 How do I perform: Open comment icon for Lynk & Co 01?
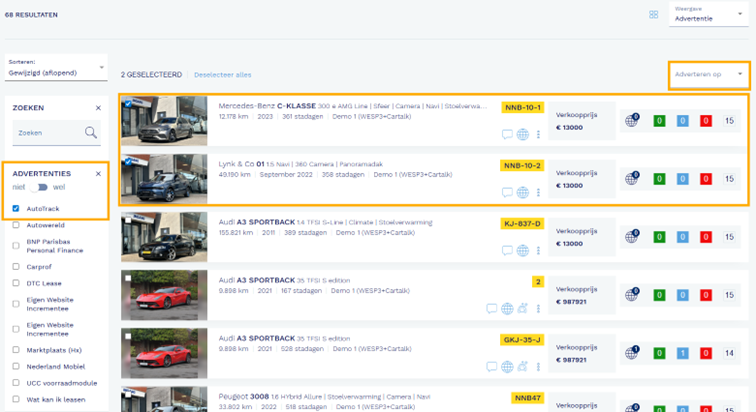507,193
